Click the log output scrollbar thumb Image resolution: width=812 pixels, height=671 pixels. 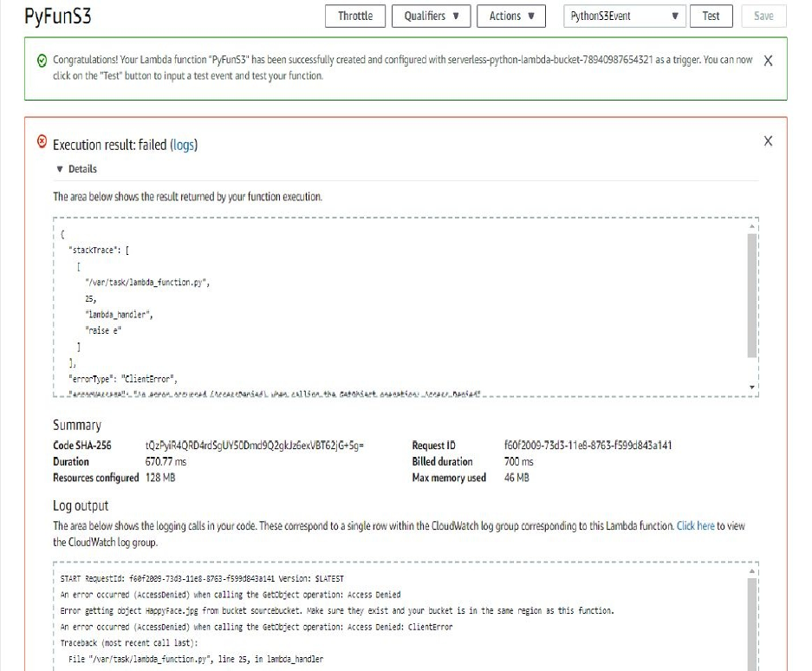pyautogui.click(x=752, y=624)
